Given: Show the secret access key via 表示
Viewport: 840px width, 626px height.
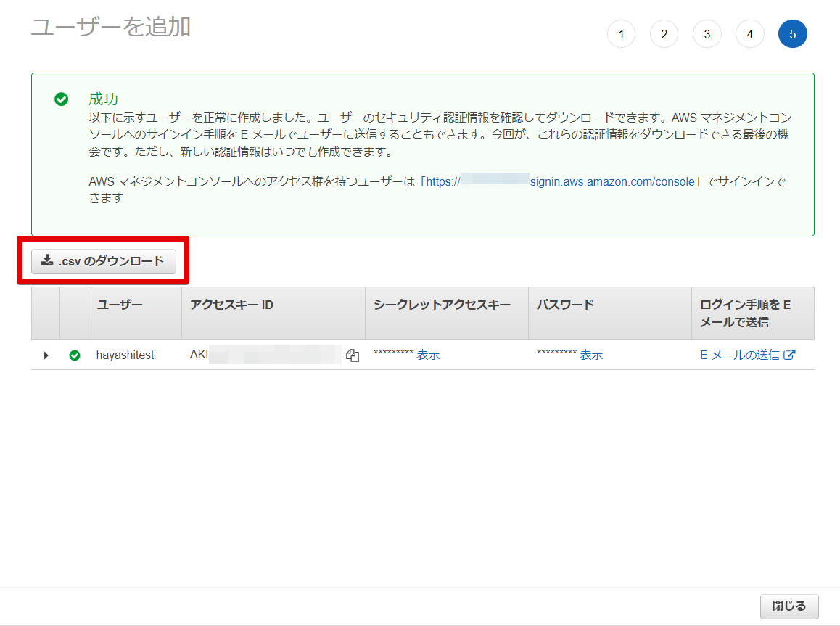Looking at the screenshot, I should tap(428, 355).
